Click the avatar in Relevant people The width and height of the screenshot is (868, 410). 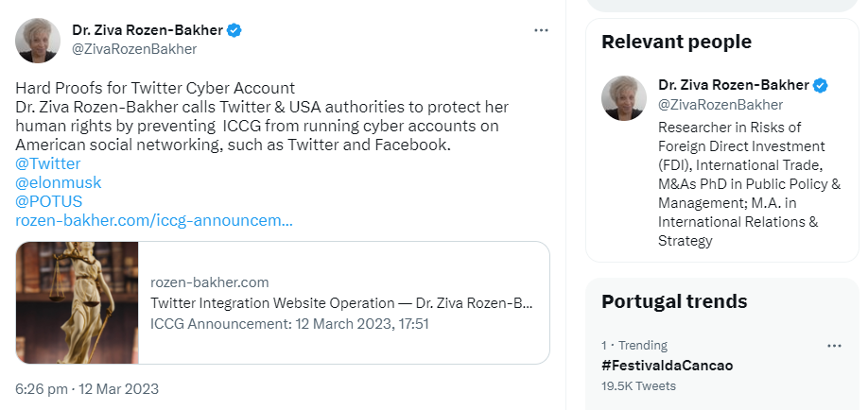pyautogui.click(x=624, y=98)
